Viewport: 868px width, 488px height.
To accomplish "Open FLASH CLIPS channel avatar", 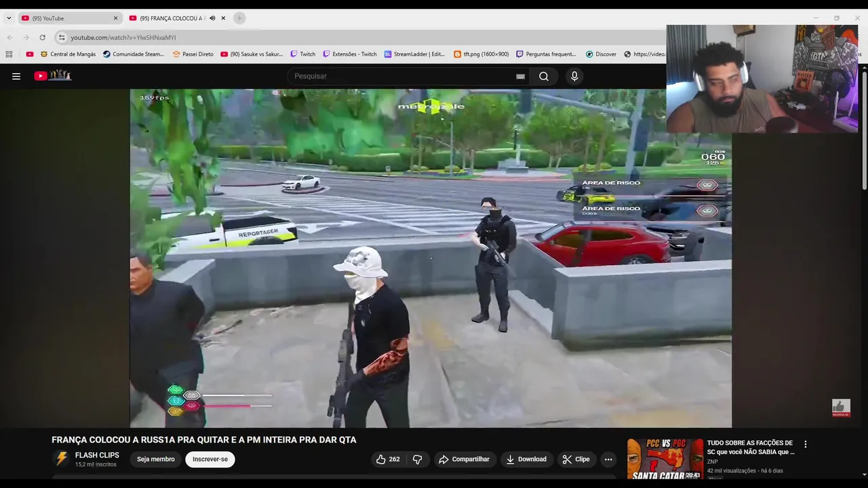I will point(62,459).
